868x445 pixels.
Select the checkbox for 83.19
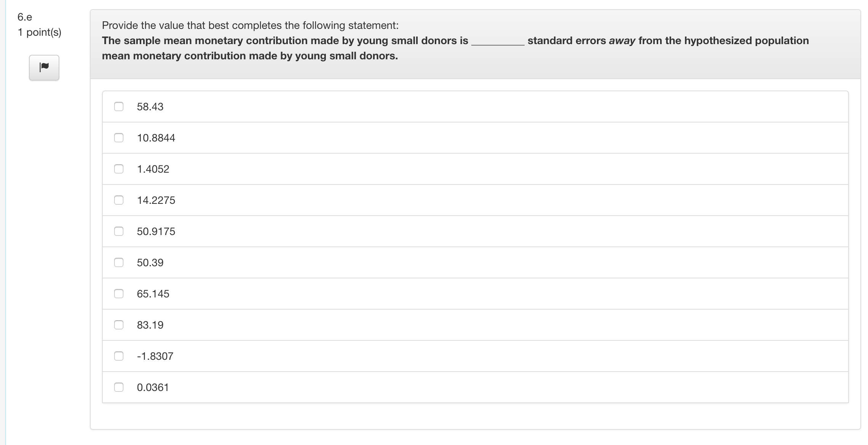tap(118, 324)
